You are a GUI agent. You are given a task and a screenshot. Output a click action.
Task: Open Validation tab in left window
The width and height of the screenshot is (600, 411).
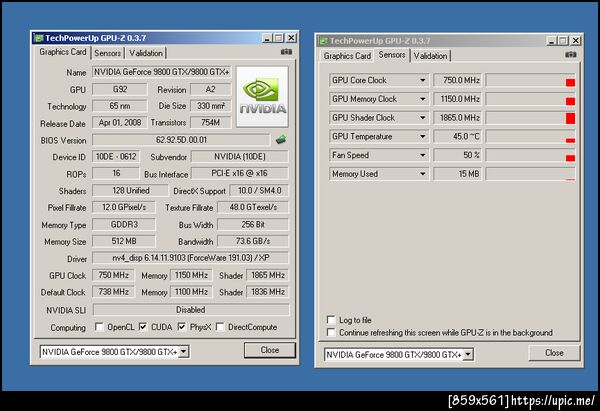(146, 53)
